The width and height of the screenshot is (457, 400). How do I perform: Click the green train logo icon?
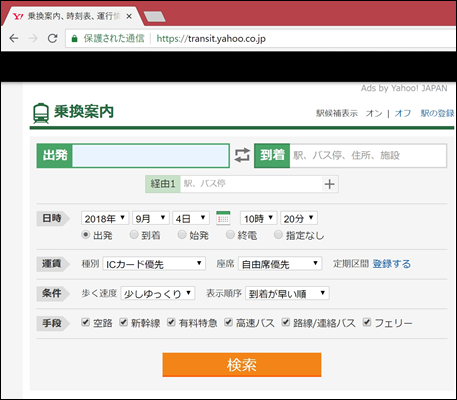[x=41, y=113]
